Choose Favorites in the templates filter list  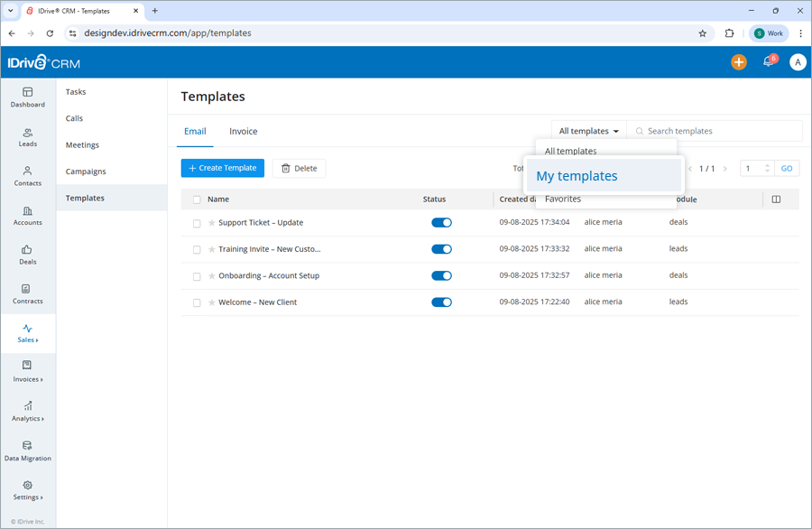click(x=564, y=199)
